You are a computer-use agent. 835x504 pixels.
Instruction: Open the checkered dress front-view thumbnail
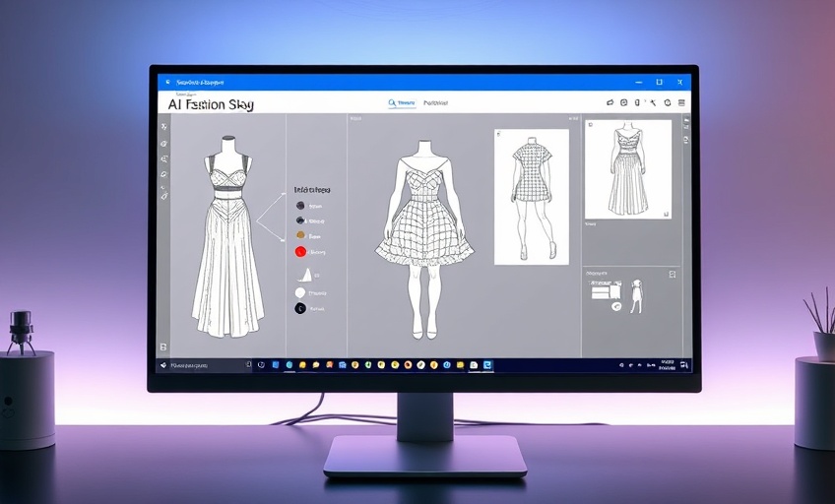pyautogui.click(x=531, y=197)
